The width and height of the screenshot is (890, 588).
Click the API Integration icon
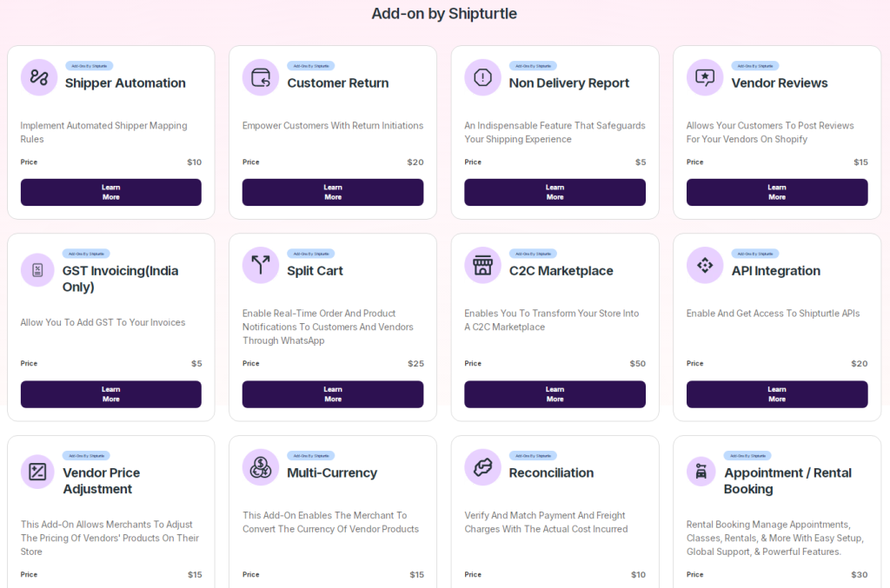[x=705, y=265]
